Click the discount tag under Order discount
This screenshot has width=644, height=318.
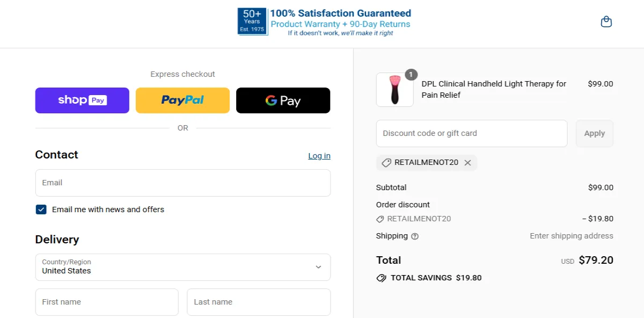click(380, 219)
